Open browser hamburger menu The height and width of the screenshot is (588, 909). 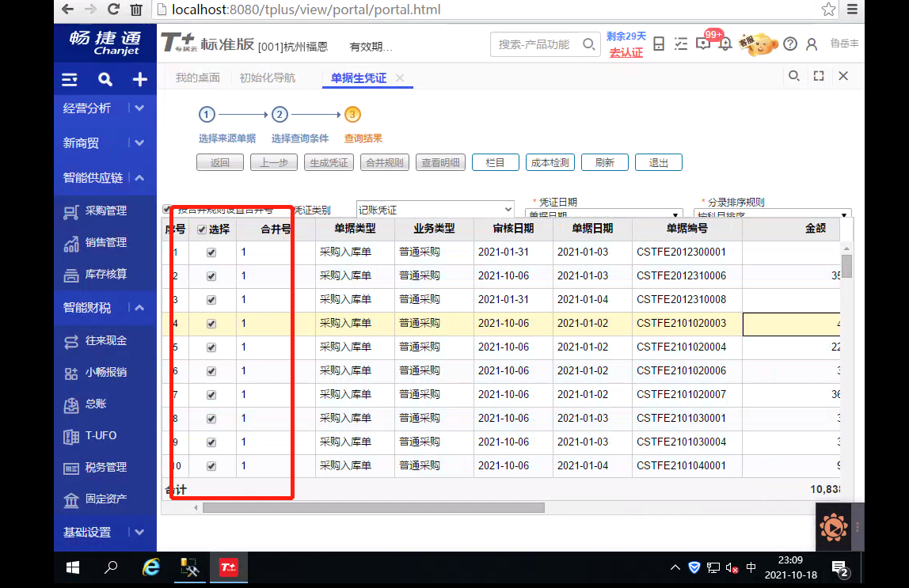pyautogui.click(x=852, y=9)
